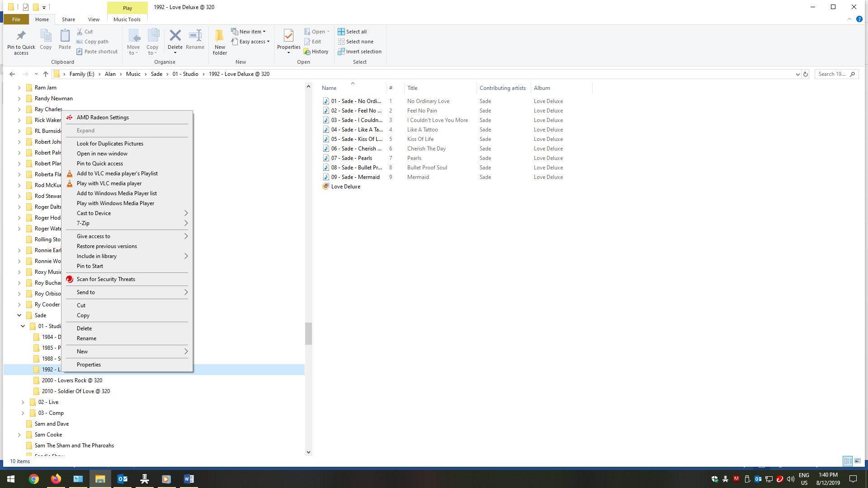
Task: Click the tree scroll-down arrow
Action: click(308, 452)
